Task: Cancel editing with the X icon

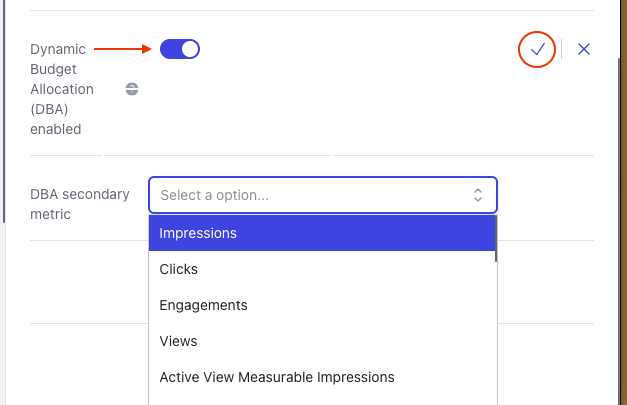Action: tap(584, 49)
